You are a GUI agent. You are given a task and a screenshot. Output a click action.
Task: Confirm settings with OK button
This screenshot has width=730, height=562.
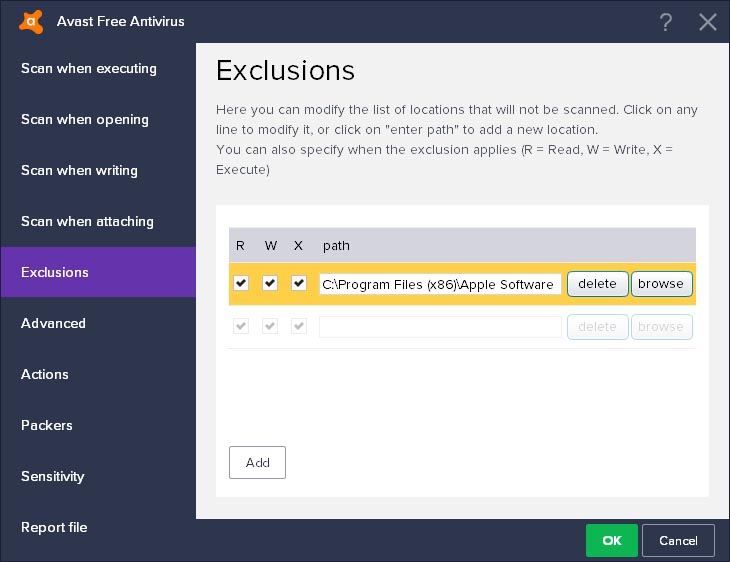click(612, 540)
